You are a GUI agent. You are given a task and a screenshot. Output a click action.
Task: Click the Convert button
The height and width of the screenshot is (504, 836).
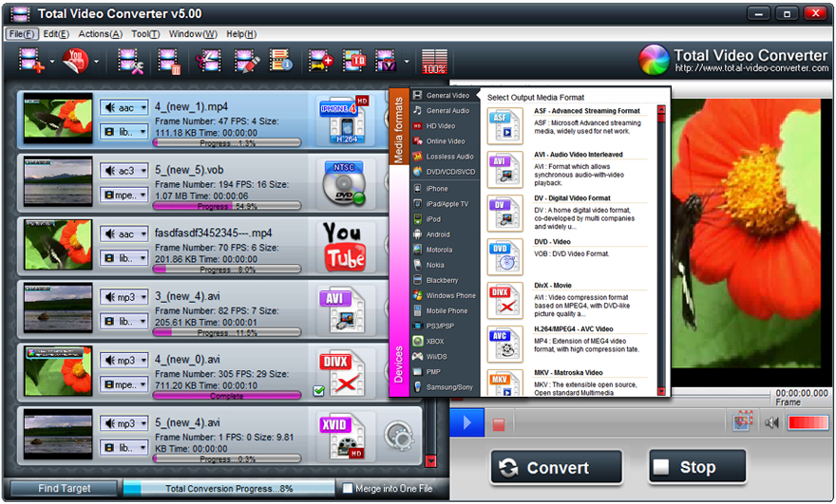(556, 467)
